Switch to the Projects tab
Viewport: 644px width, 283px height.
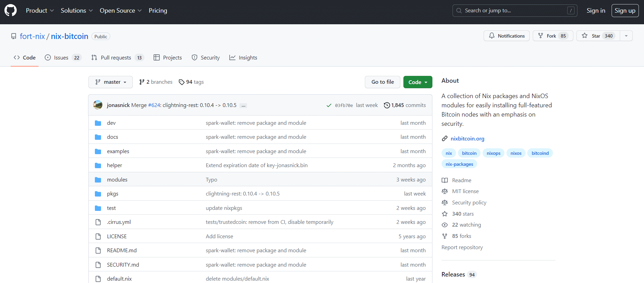[168, 58]
